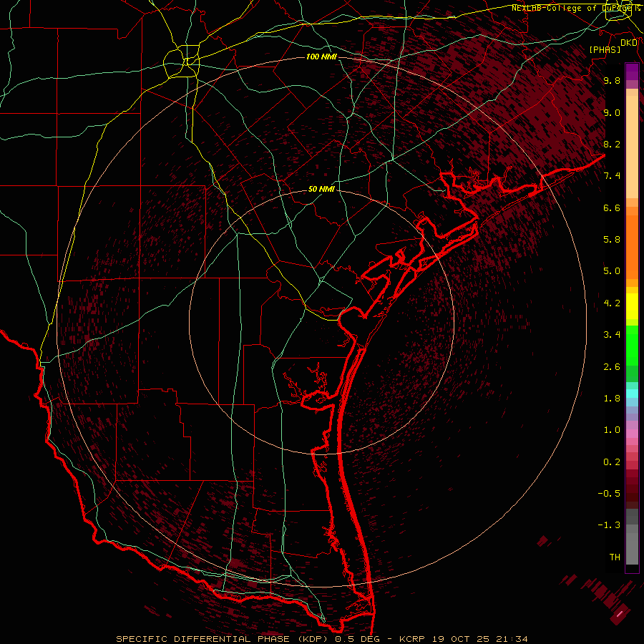Click the 4.2 value on the colorbar scale

(x=612, y=303)
